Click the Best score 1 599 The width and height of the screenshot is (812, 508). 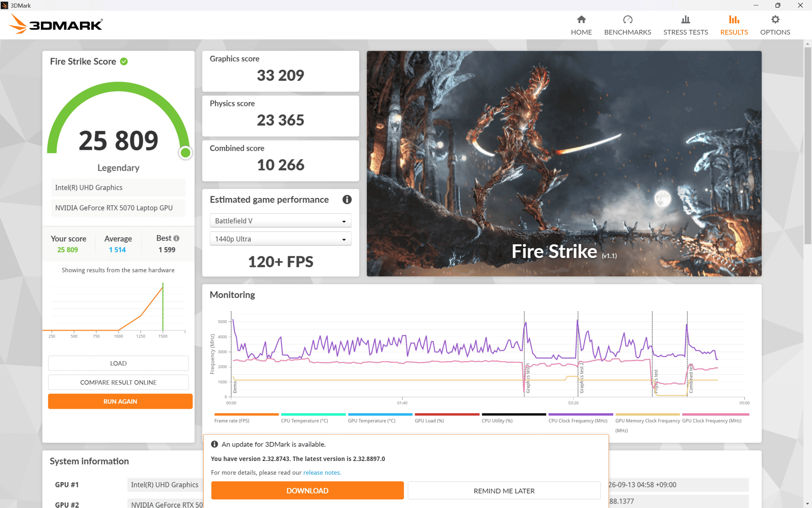click(167, 250)
